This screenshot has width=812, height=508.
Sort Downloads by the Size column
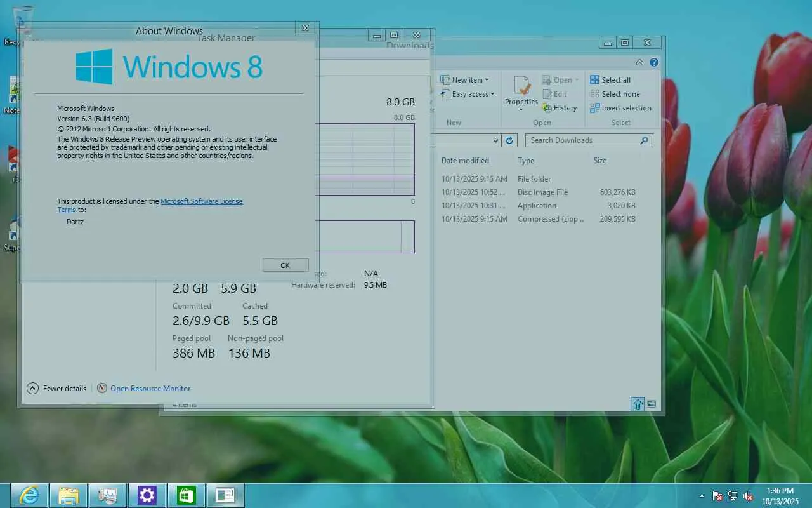click(x=600, y=161)
